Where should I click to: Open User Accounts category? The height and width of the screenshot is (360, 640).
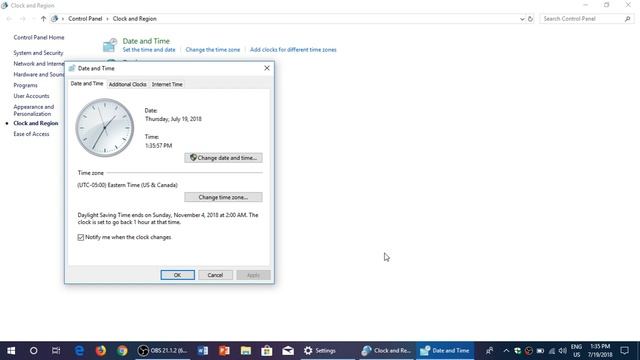tap(31, 96)
